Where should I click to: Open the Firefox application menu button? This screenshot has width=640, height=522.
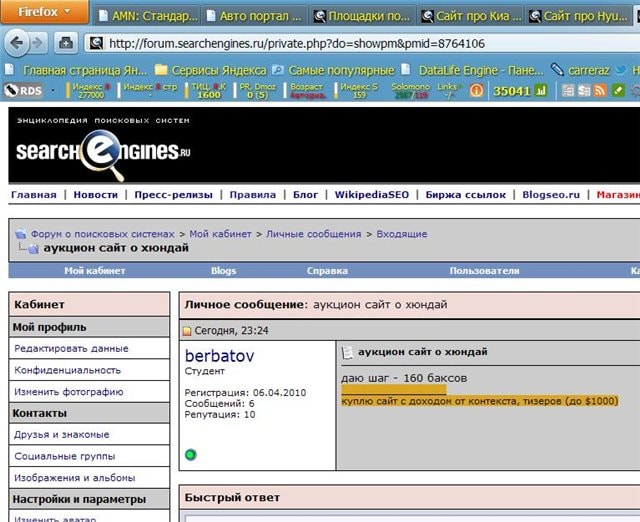pos(44,12)
